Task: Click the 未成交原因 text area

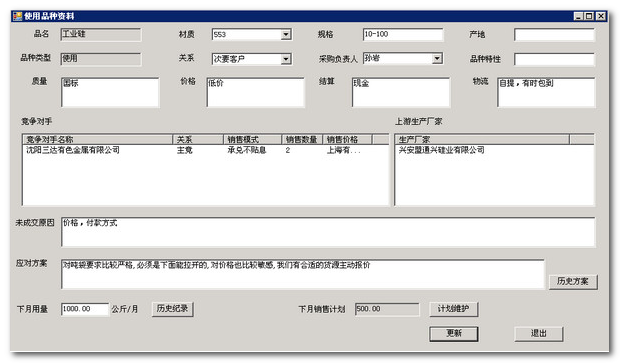Action: click(x=328, y=232)
